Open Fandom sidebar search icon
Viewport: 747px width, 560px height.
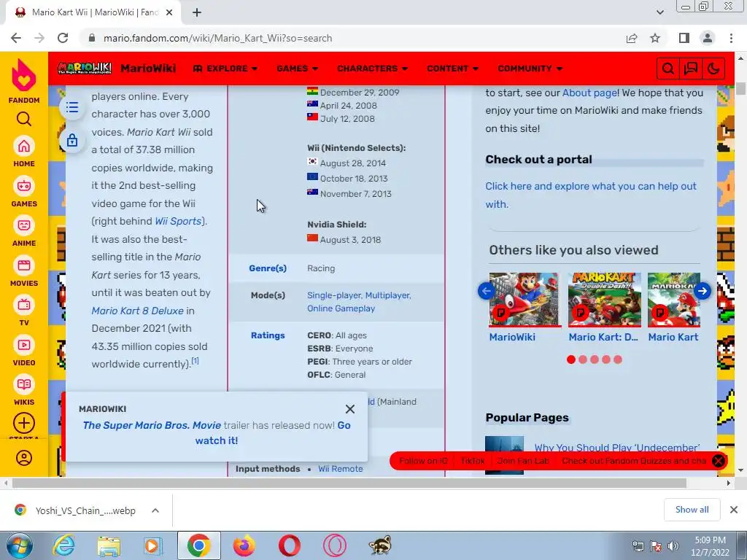24,119
